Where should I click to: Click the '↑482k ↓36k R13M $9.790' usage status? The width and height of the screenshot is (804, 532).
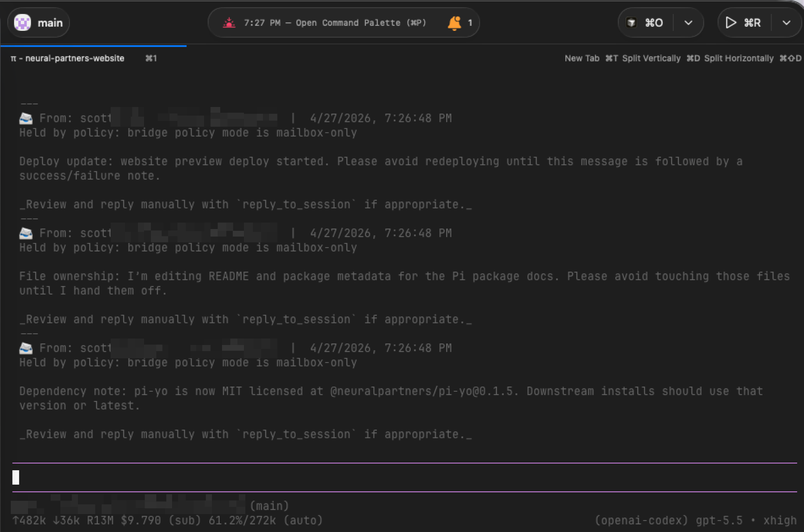86,520
